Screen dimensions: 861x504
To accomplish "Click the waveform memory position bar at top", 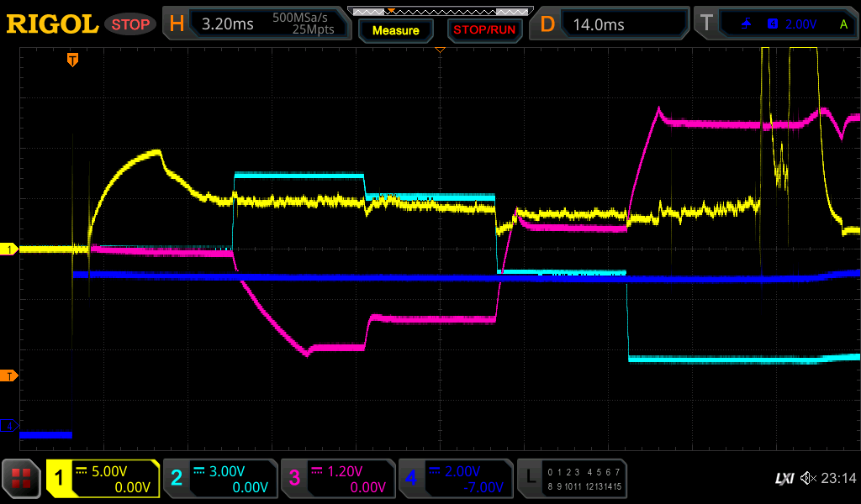I will (x=439, y=11).
